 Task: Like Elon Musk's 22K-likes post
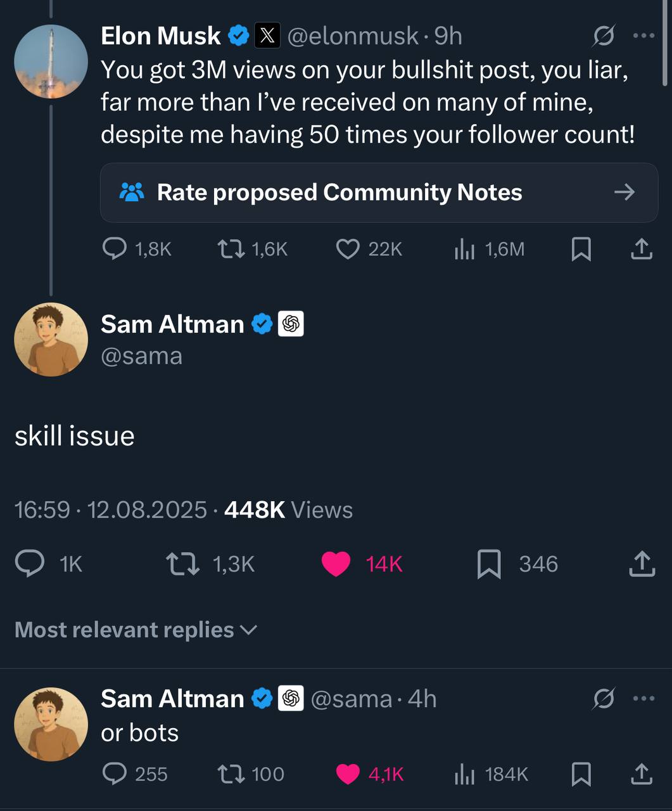click(x=348, y=249)
